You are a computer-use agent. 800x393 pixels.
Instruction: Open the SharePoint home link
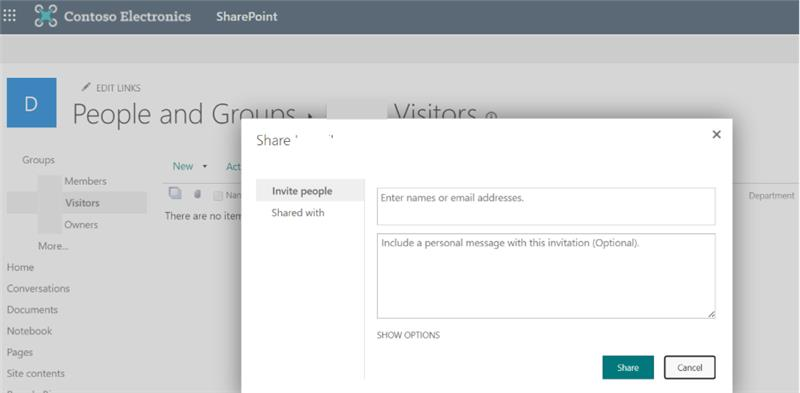pyautogui.click(x=246, y=16)
